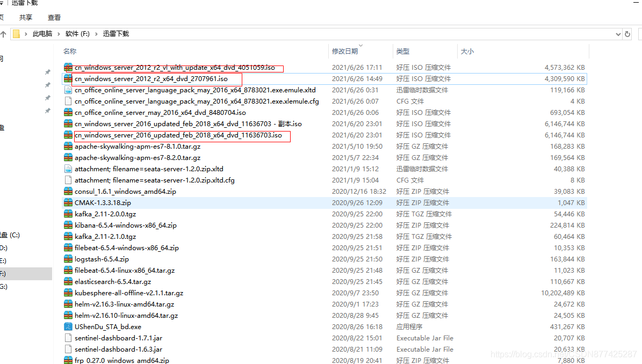Select icon of logstash-6.5.4.zip
This screenshot has width=642, height=364.
click(68, 259)
